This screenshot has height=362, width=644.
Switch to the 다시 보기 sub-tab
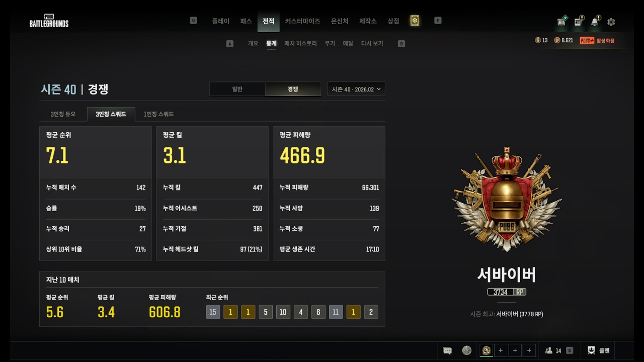tap(372, 43)
